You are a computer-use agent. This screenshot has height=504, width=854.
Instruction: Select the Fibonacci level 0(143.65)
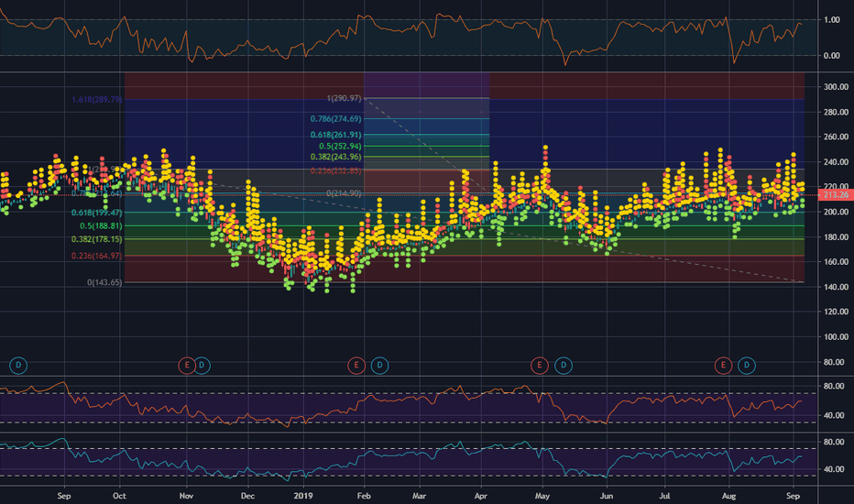click(x=104, y=282)
